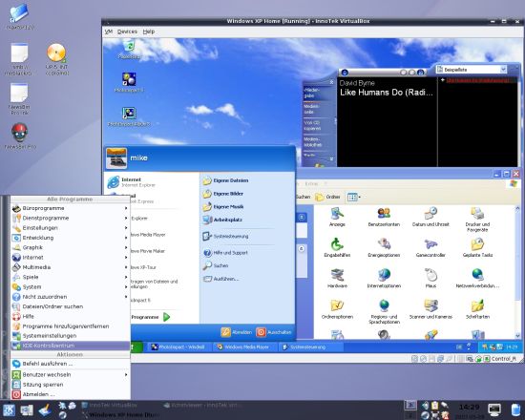Open the Beispielliste playlist dropdown

click(472, 70)
